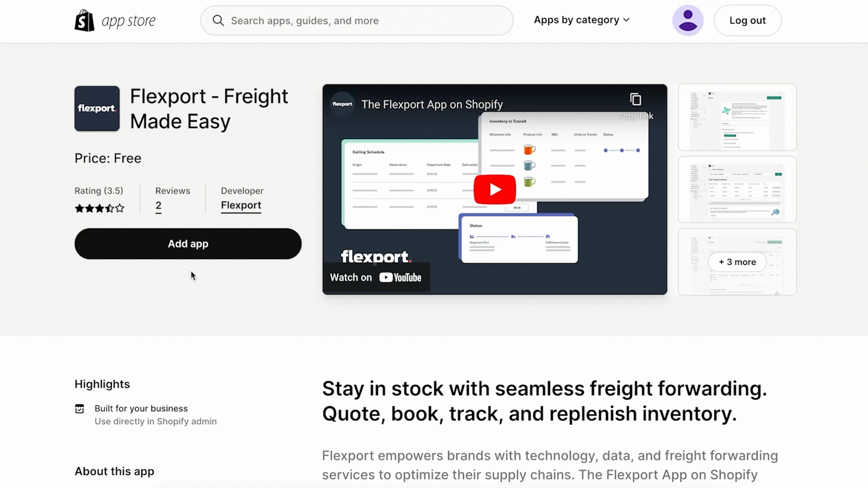Click the Log out button

point(748,20)
